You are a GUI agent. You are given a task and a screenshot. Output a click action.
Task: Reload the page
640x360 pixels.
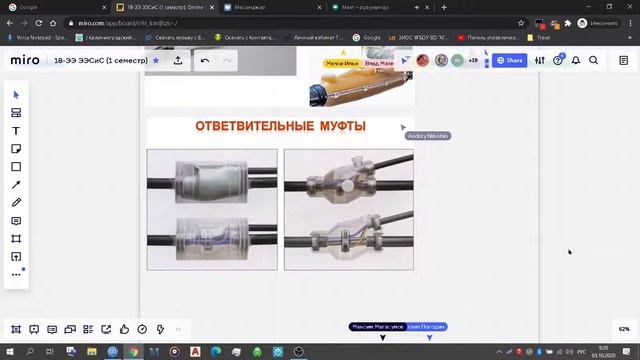click(38, 23)
